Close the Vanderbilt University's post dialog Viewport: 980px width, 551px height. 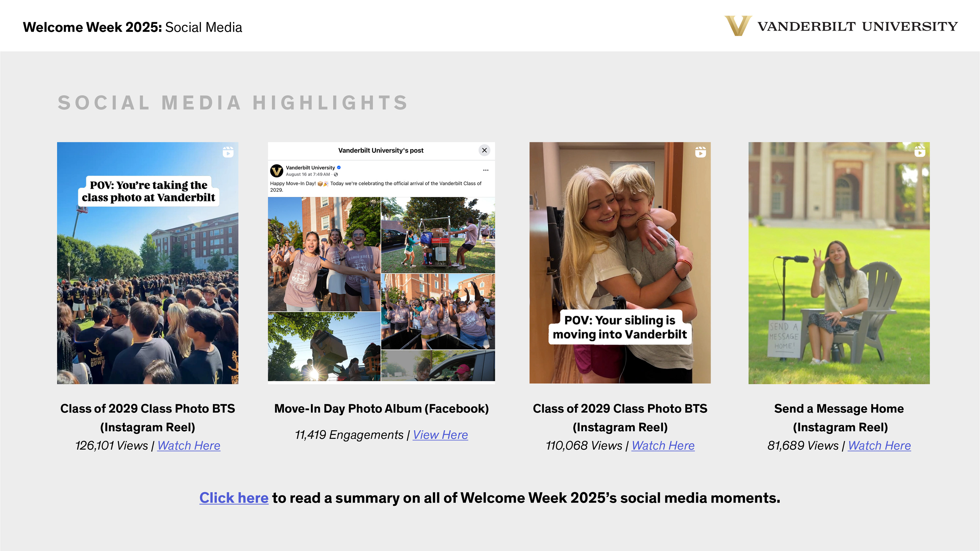[484, 150]
